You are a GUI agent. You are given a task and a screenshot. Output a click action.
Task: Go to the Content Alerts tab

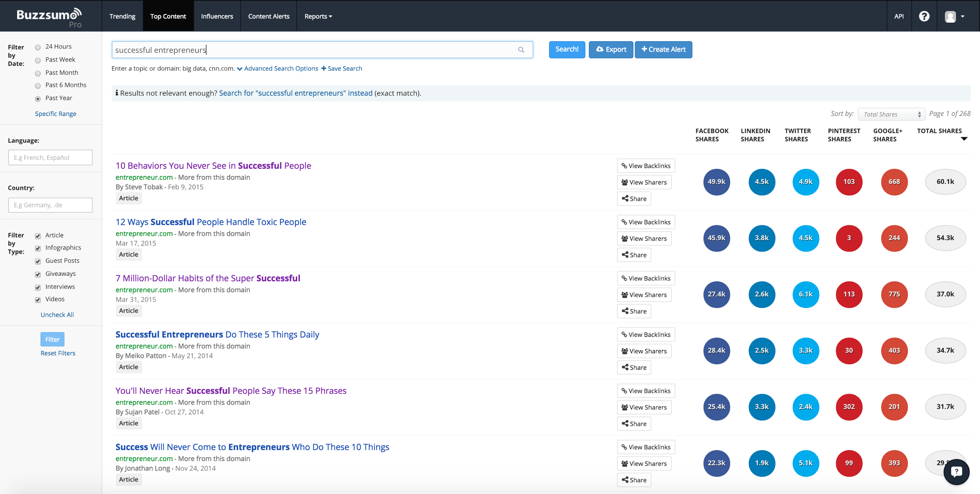coord(269,16)
